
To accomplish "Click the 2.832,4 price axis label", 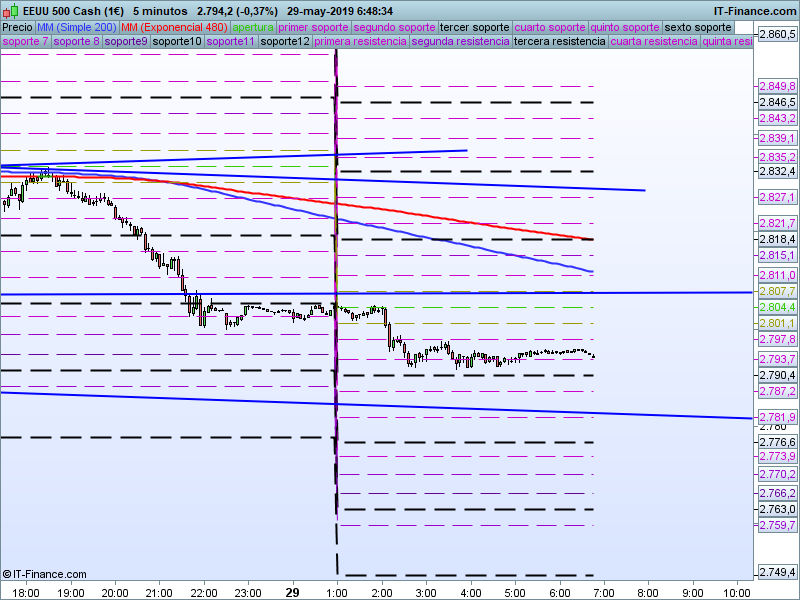I will (777, 171).
